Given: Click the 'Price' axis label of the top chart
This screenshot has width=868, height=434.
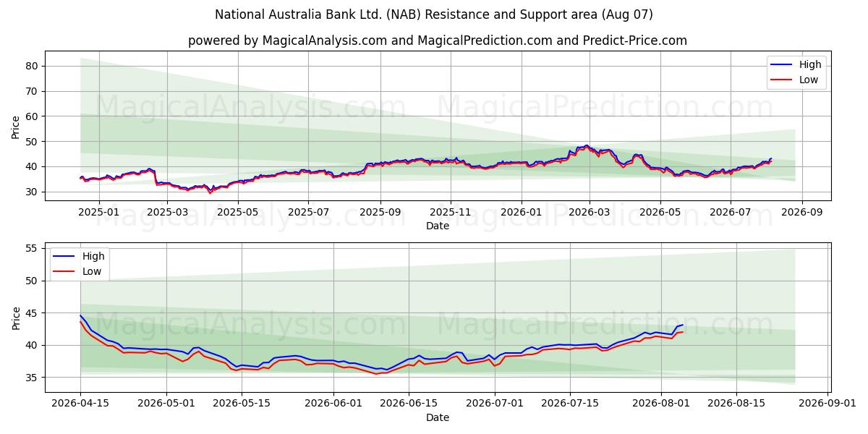Looking at the screenshot, I should 16,126.
